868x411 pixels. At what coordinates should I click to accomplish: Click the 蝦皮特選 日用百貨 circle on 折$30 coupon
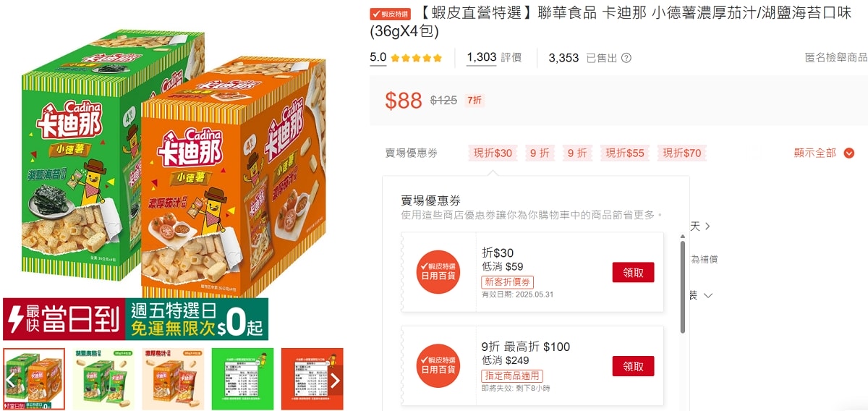tap(438, 272)
